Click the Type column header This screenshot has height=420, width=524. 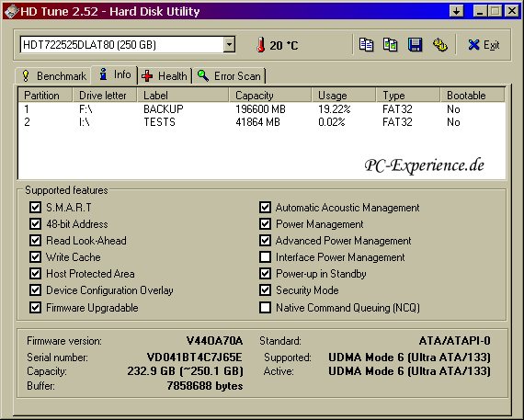coord(408,96)
